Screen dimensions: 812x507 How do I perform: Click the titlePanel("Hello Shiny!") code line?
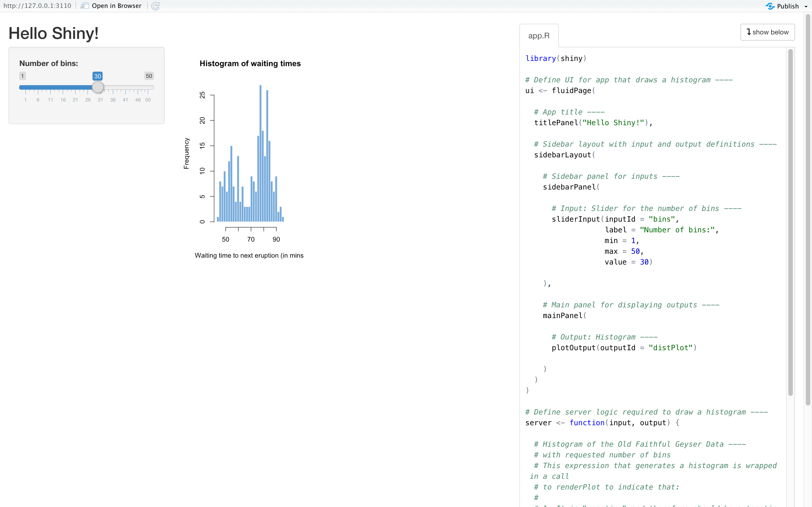(x=593, y=123)
